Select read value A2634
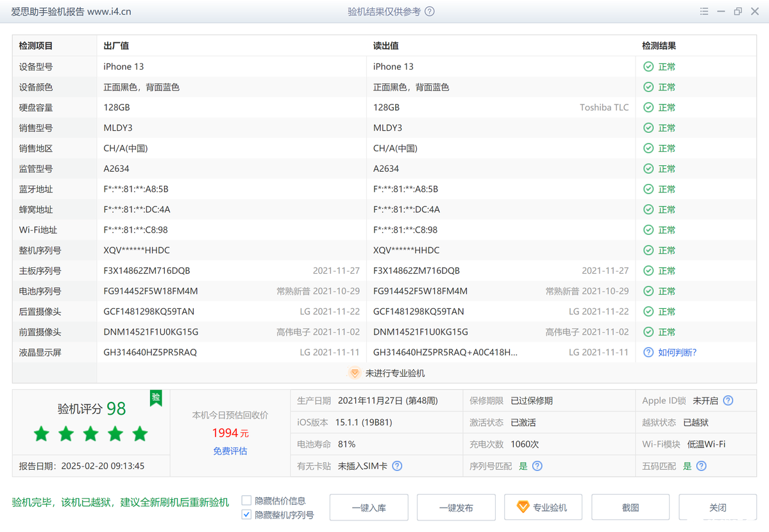The height and width of the screenshot is (532, 769). 386,169
